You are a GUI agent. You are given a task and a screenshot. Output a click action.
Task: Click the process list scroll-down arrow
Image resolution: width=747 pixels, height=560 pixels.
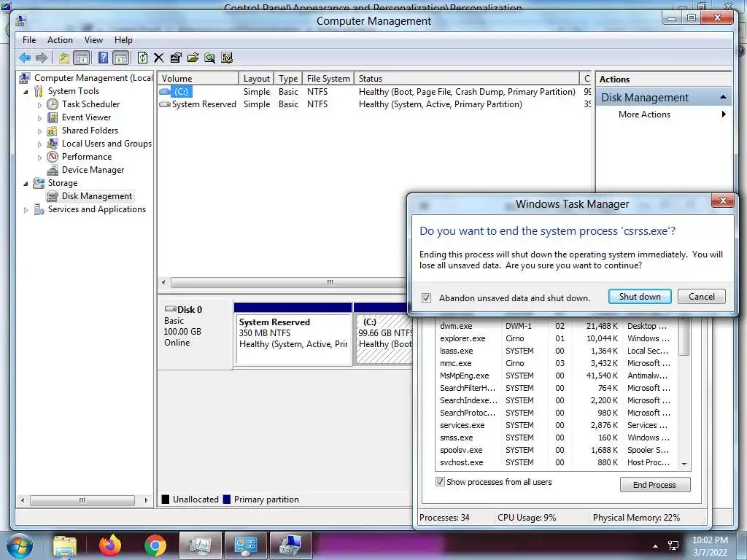tap(684, 464)
